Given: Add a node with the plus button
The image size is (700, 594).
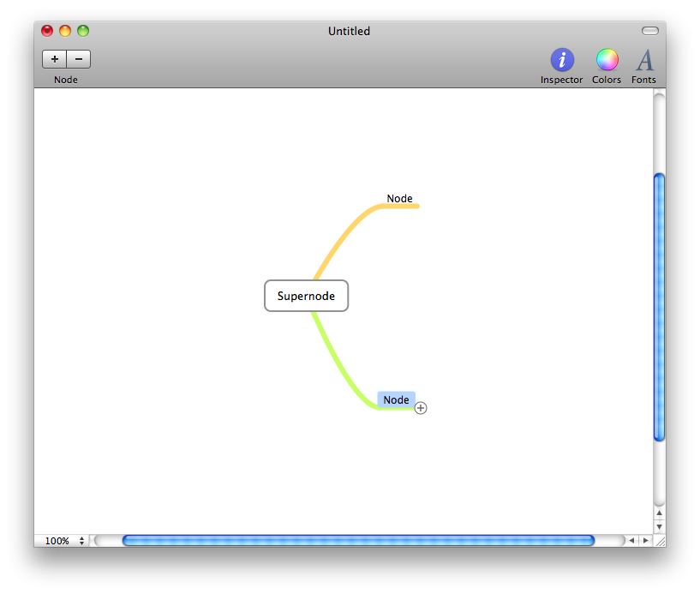Looking at the screenshot, I should coord(55,59).
